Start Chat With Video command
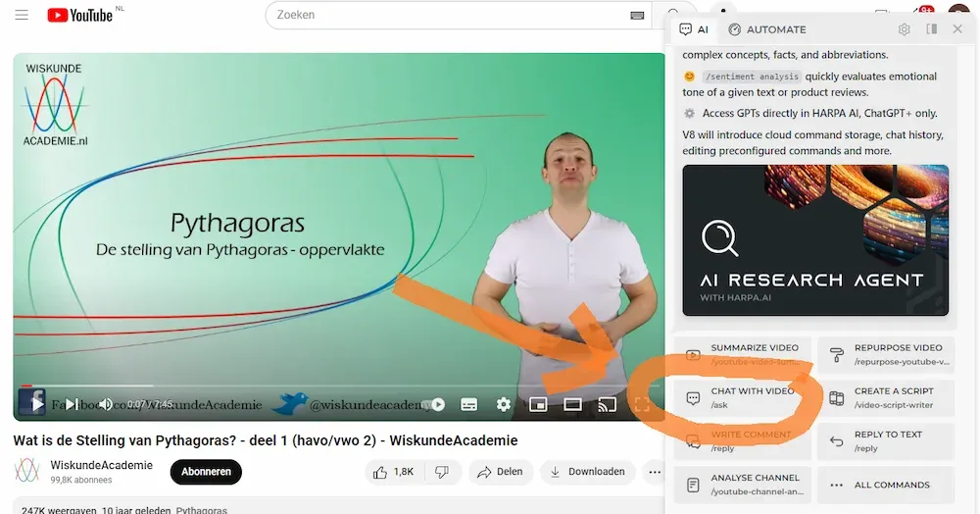This screenshot has height=514, width=980. pyautogui.click(x=743, y=397)
